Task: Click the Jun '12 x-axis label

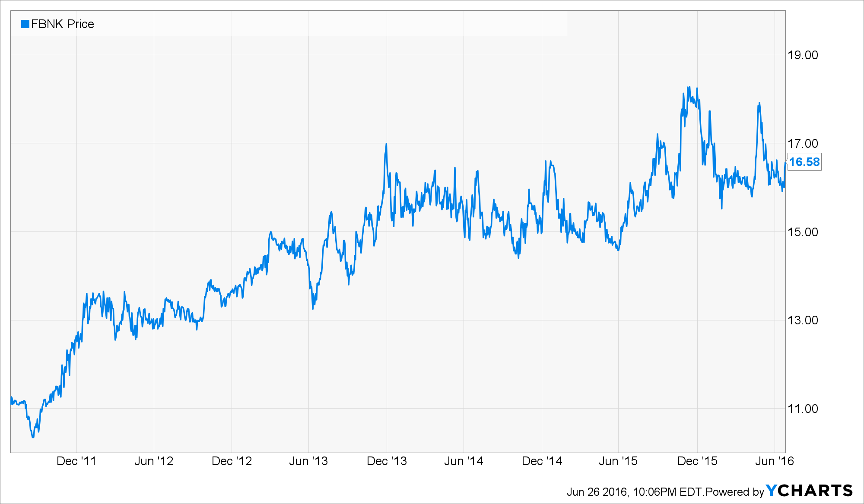Action: pos(154,461)
